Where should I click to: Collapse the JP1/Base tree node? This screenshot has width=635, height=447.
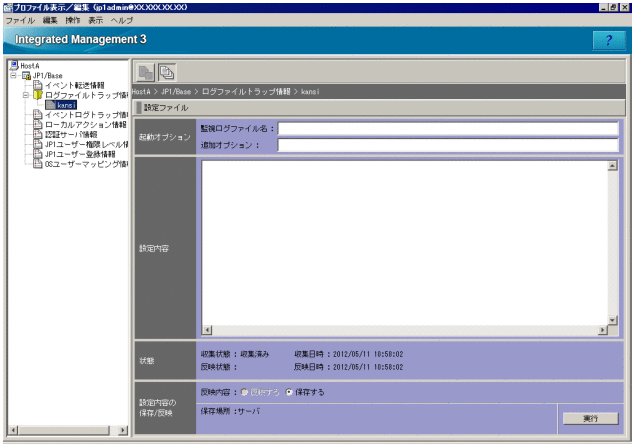(x=13, y=75)
